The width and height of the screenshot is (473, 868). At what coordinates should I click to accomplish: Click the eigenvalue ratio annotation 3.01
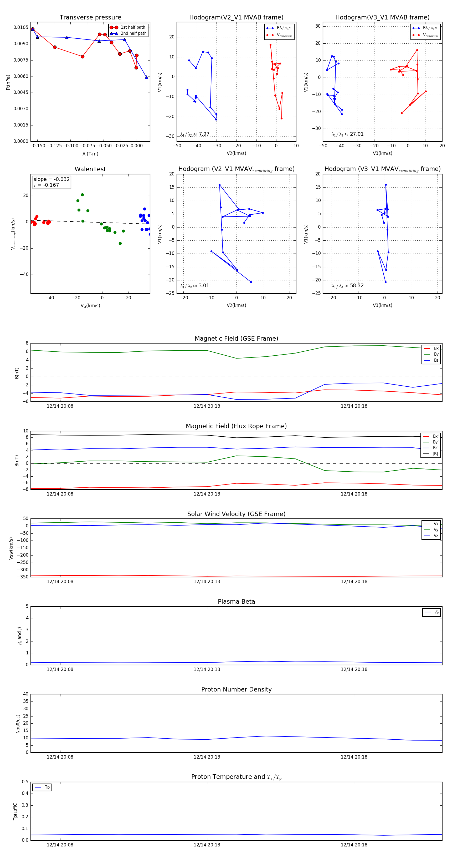[195, 286]
